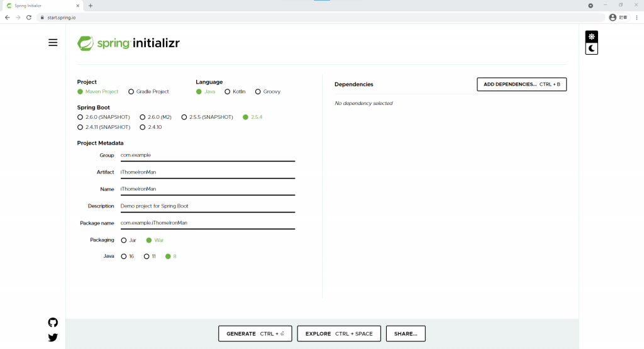This screenshot has width=644, height=349.
Task: Click the Generate button
Action: pos(255,334)
